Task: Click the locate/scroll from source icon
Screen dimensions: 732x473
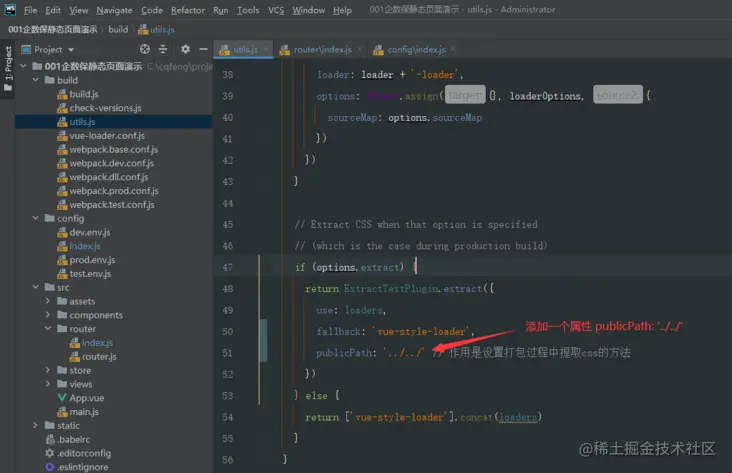Action: [x=145, y=49]
